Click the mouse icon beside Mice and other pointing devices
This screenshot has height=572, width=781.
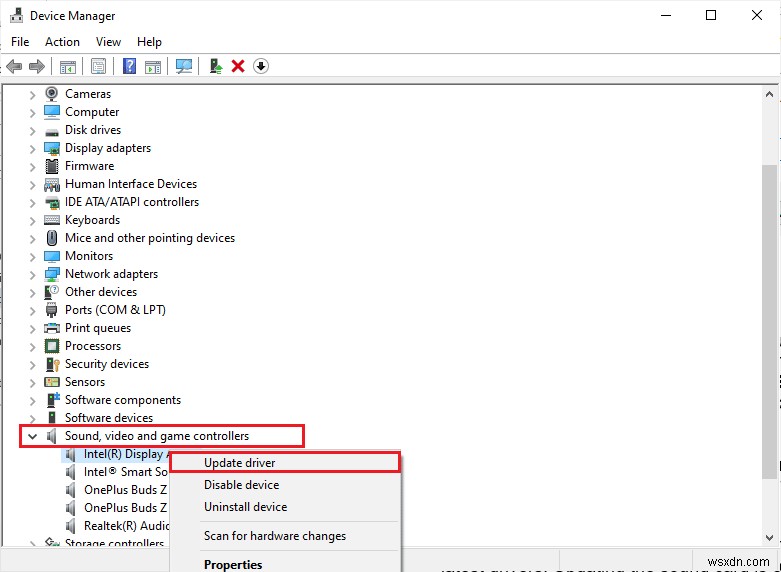click(52, 238)
